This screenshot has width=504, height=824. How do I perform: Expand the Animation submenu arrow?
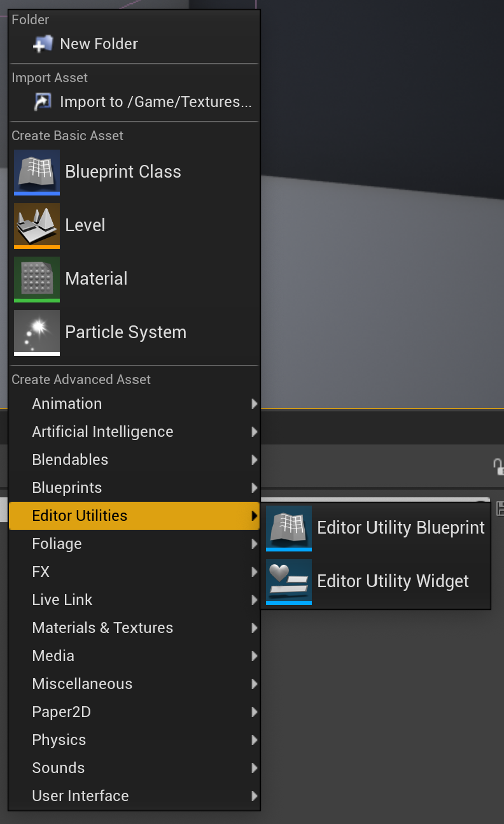click(x=255, y=403)
